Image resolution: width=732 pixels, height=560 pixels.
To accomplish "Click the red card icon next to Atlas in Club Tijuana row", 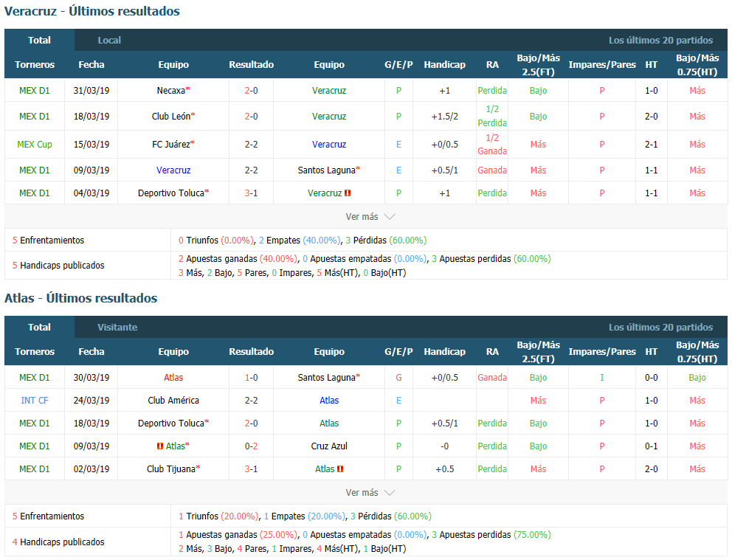I will (x=340, y=469).
